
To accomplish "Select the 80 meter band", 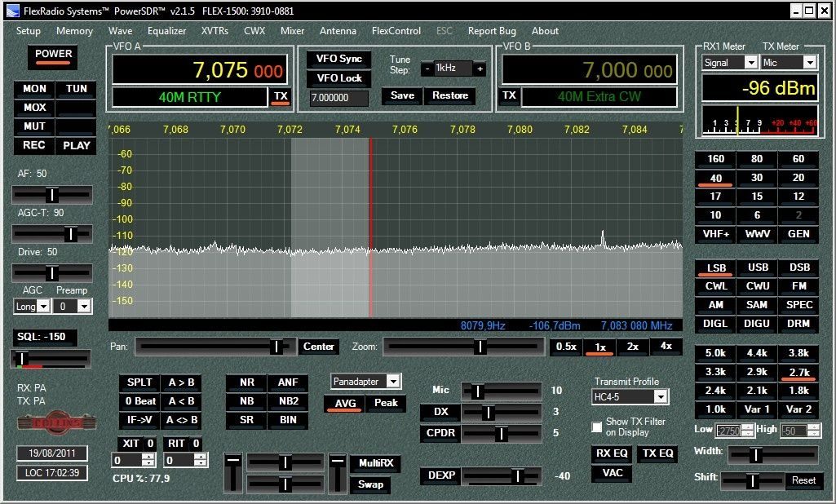I will 757,159.
